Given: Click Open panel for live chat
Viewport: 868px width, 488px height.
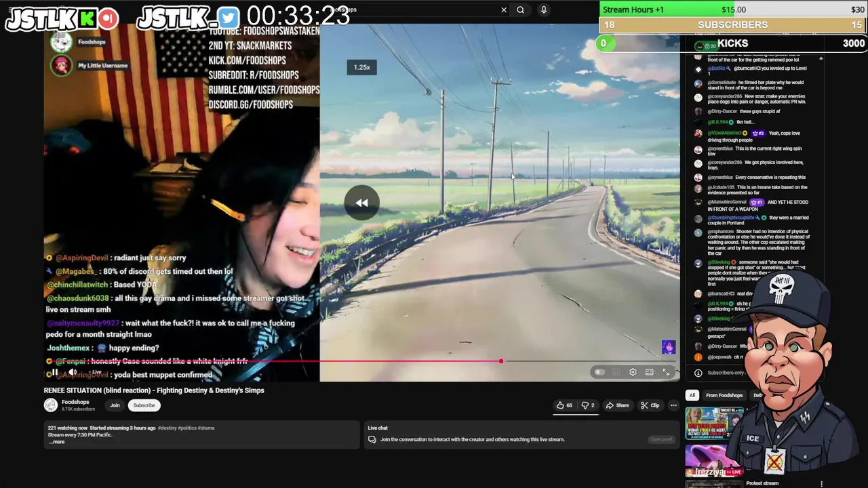Looking at the screenshot, I should pos(661,439).
